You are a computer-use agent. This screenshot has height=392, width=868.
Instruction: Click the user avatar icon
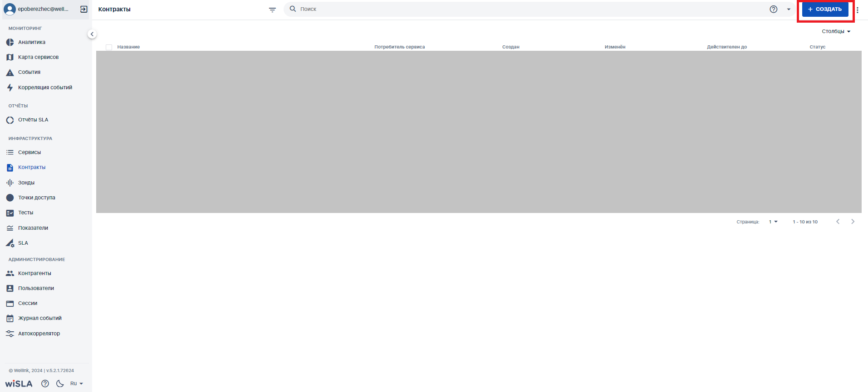[10, 9]
